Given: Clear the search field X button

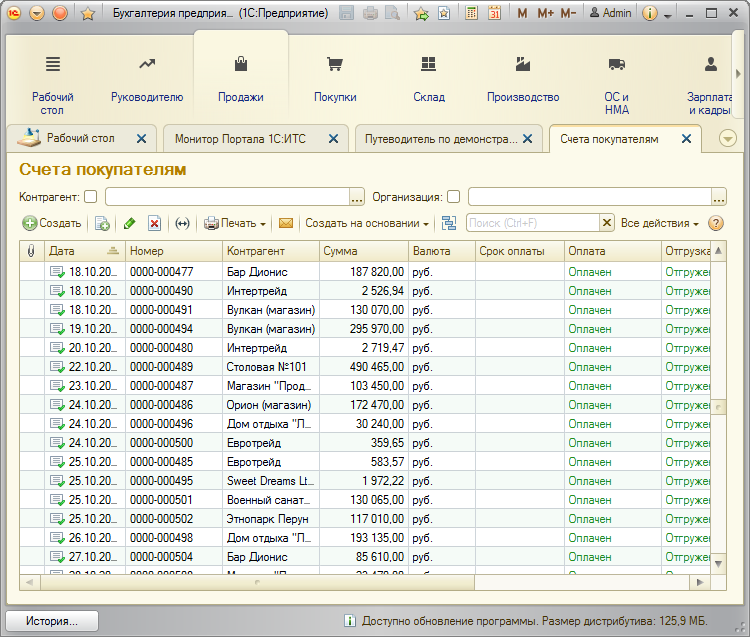Looking at the screenshot, I should coord(607,223).
